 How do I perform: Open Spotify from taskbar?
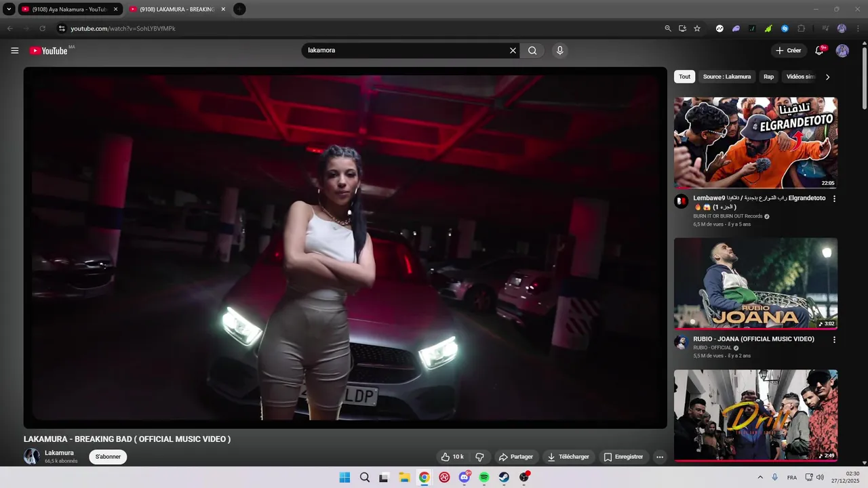pyautogui.click(x=484, y=477)
